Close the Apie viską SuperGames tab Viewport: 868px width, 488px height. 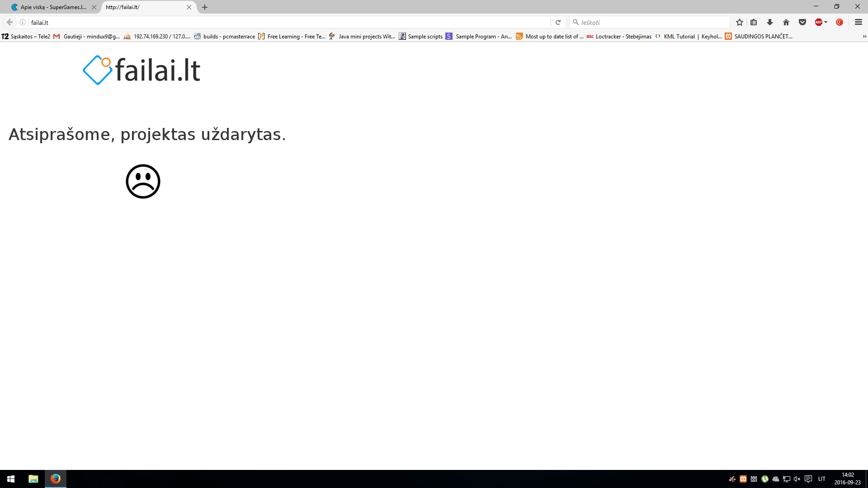pyautogui.click(x=94, y=7)
